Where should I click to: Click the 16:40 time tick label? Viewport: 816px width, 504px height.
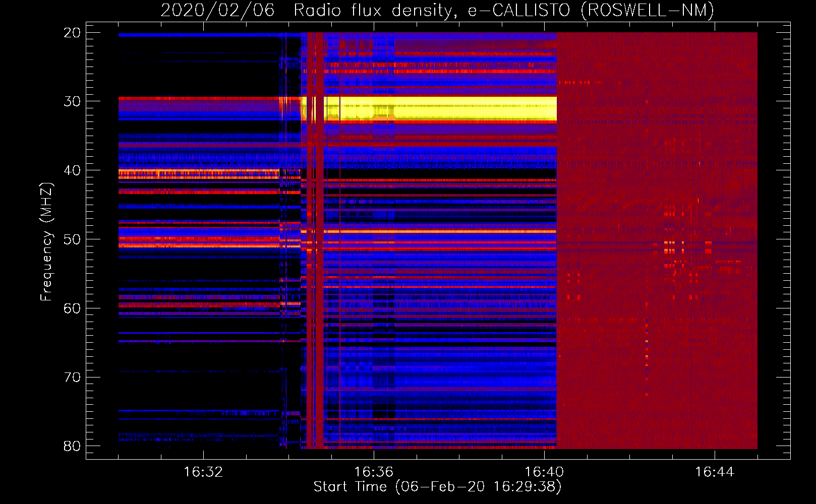[544, 472]
